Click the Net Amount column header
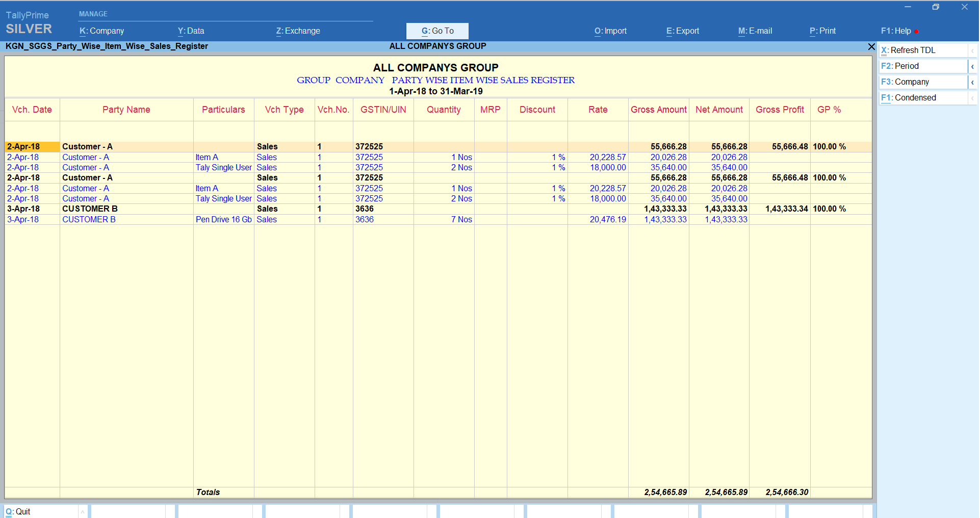980x518 pixels. click(x=719, y=110)
